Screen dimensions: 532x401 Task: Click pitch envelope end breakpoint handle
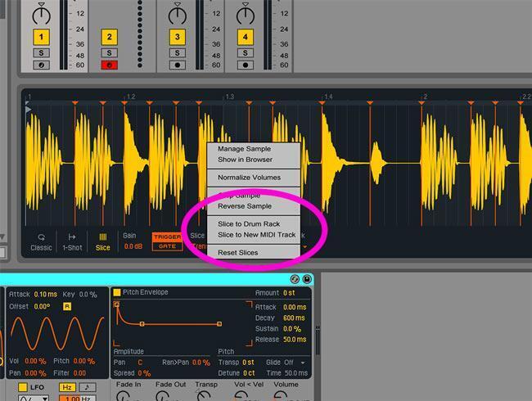click(x=219, y=324)
